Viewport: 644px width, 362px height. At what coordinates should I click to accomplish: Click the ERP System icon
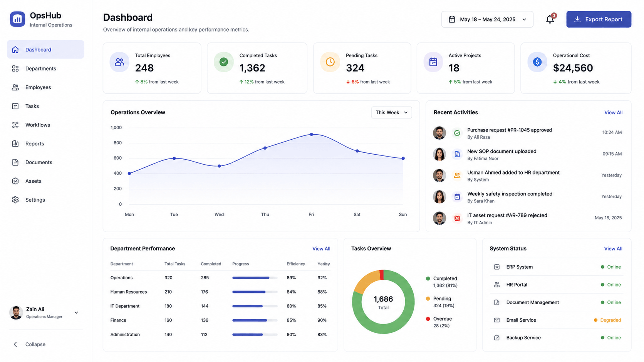[x=497, y=267]
